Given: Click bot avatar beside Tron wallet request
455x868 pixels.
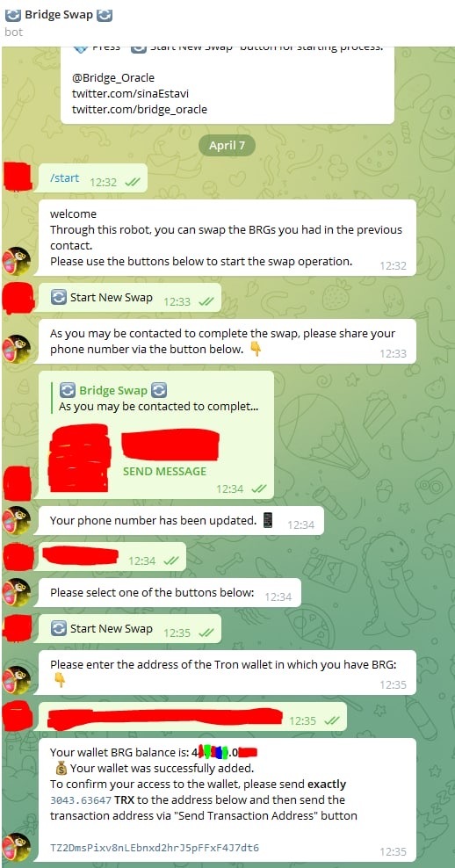Looking at the screenshot, I should click(x=16, y=680).
